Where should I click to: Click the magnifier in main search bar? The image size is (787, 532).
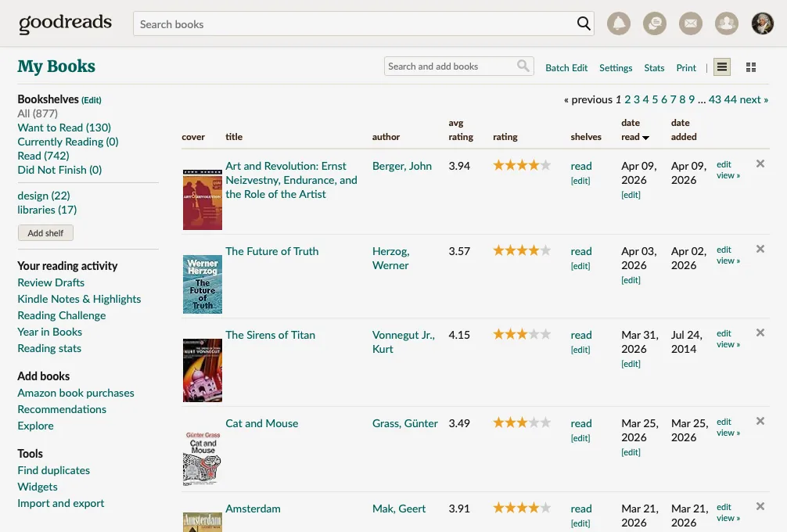584,23
